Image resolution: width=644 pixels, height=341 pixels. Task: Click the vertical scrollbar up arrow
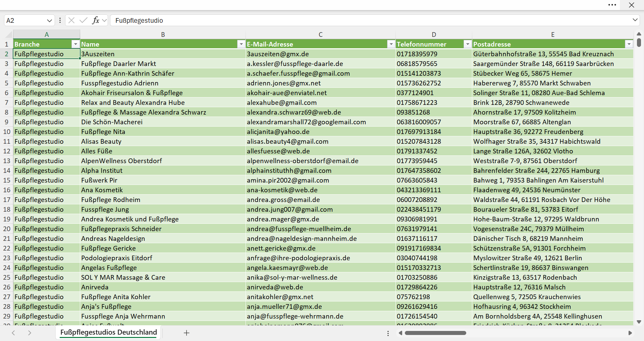click(x=639, y=34)
